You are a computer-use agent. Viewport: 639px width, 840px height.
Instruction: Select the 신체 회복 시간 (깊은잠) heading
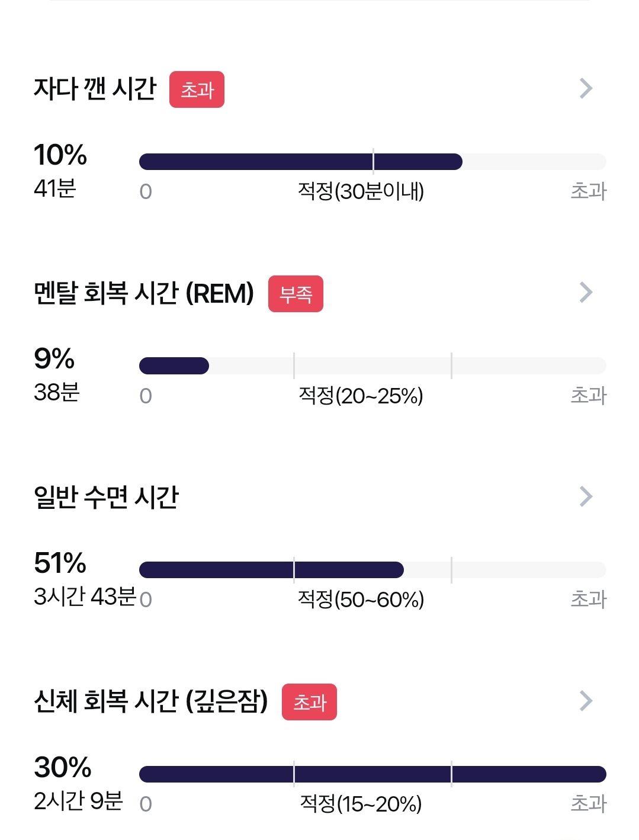151,701
